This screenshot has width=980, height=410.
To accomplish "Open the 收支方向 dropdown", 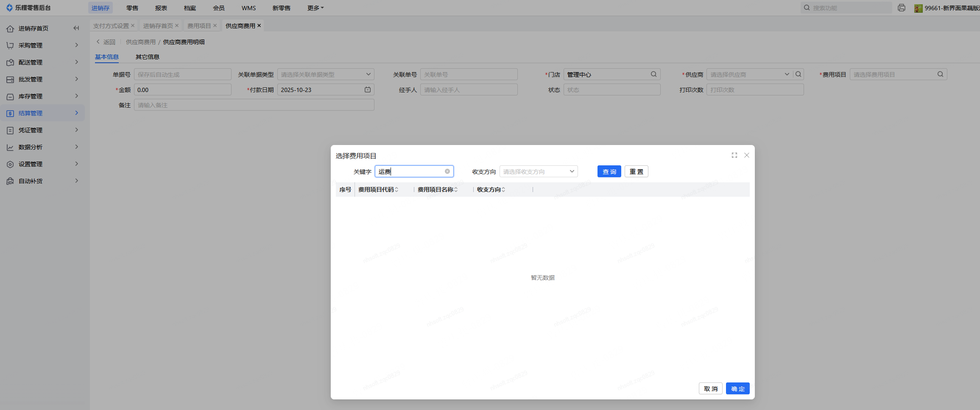I will [x=538, y=171].
